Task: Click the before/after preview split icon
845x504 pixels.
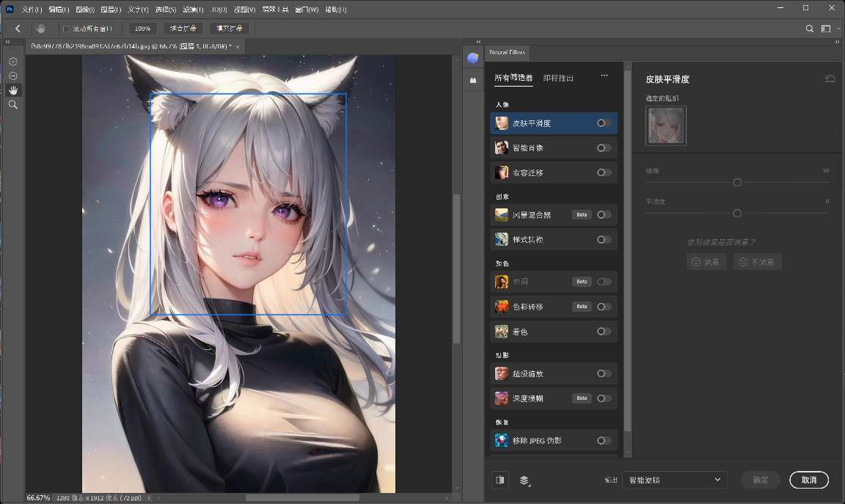Action: tap(500, 479)
